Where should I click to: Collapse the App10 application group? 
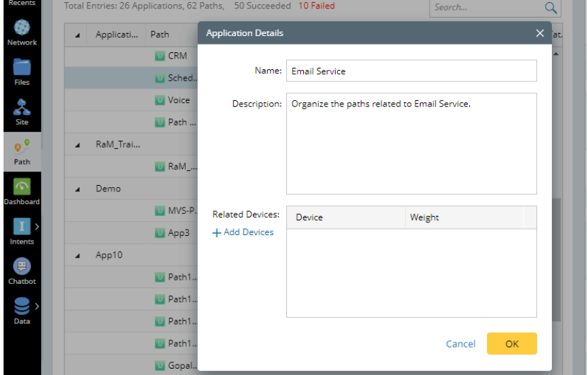coord(78,255)
